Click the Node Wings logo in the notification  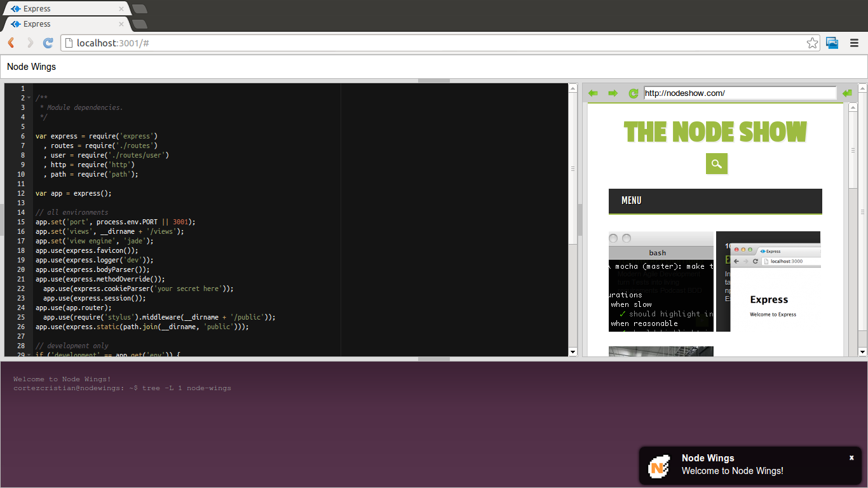(x=659, y=466)
